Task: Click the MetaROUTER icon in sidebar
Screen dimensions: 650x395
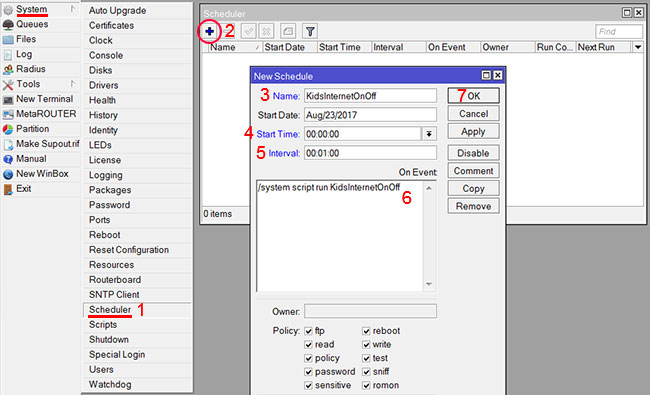Action: click(8, 114)
